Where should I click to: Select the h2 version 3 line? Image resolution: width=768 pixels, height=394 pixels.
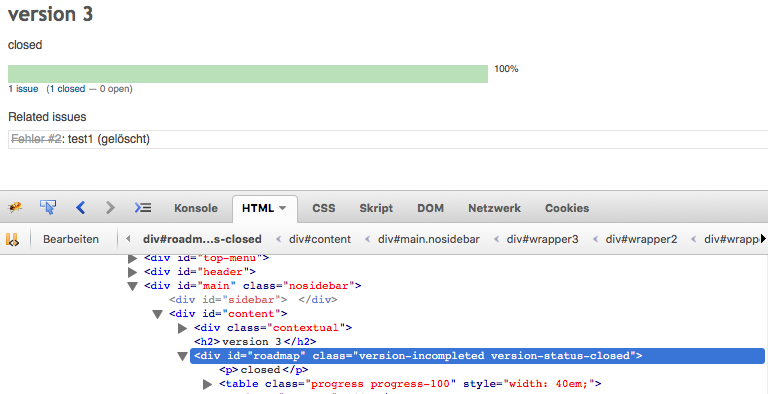coord(255,342)
